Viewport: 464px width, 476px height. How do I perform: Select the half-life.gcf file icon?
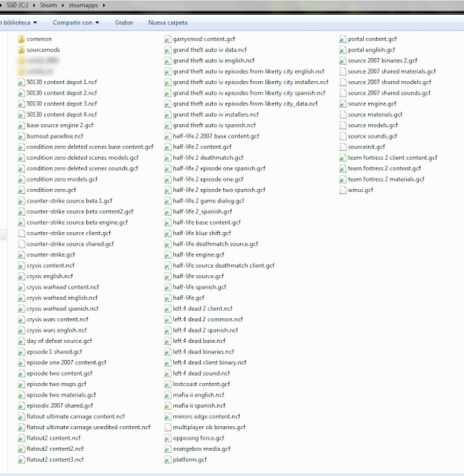coord(167,297)
